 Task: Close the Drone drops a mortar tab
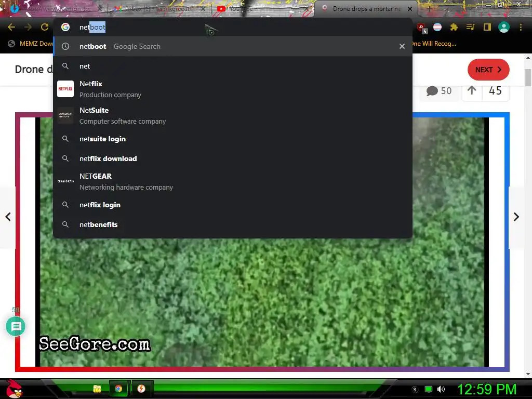(x=410, y=9)
